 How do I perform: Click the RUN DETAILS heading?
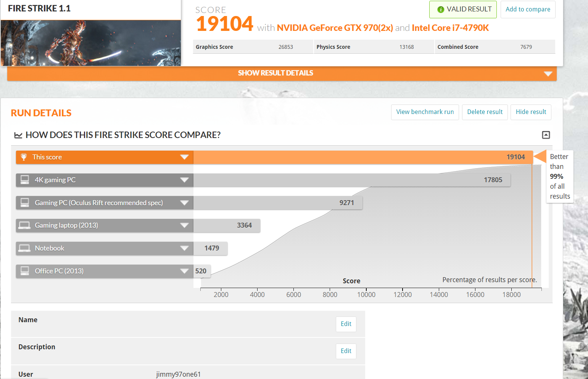[x=41, y=113]
